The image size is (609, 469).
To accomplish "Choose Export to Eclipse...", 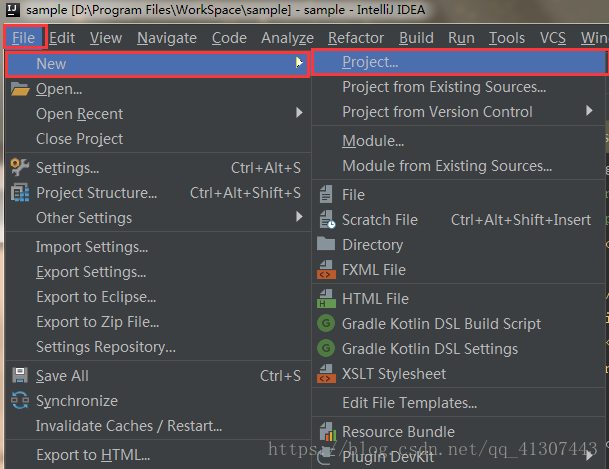I will coord(158,297).
